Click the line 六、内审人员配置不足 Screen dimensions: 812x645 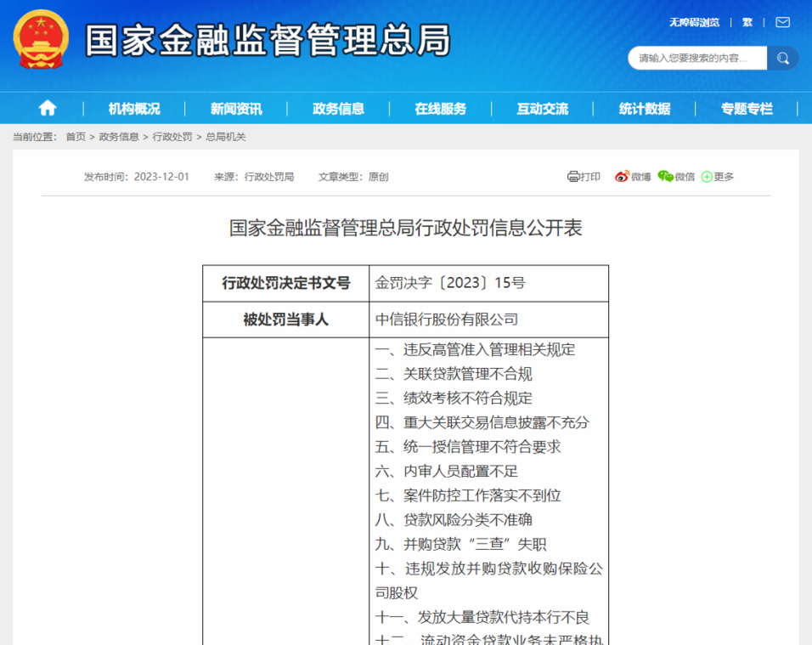coord(447,472)
